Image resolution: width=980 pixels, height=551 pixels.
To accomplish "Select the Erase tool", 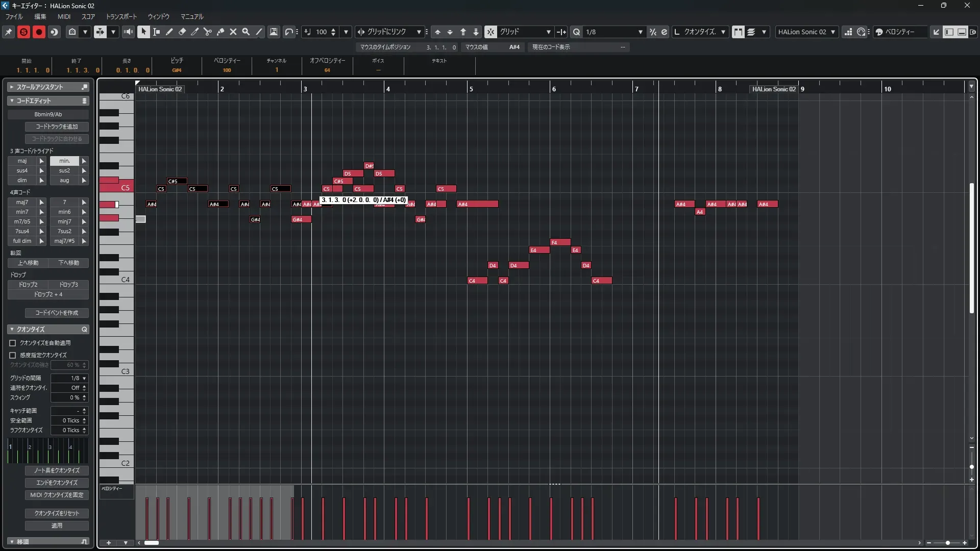I will point(182,32).
